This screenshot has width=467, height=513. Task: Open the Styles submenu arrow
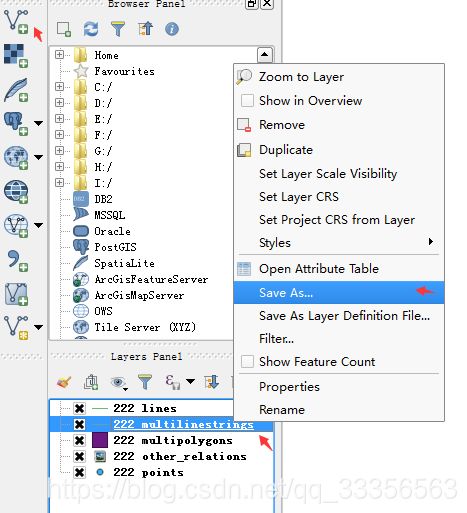(x=431, y=241)
